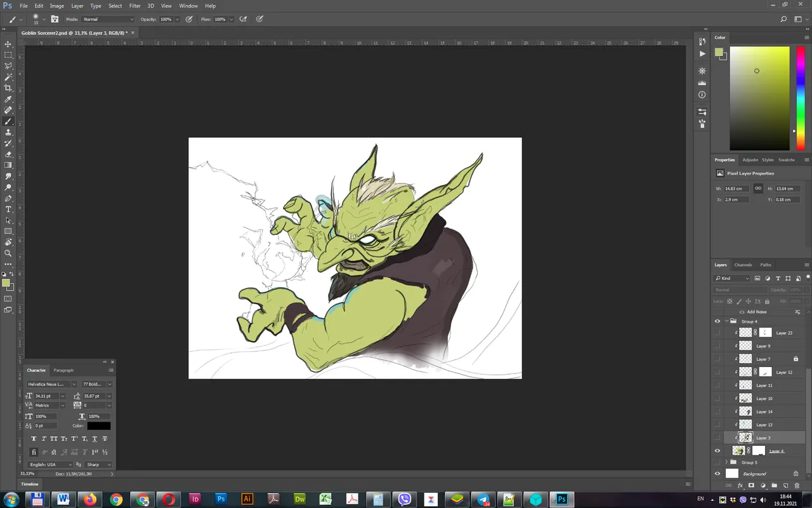Select the Healing Brush tool
812x508 pixels.
pos(8,110)
